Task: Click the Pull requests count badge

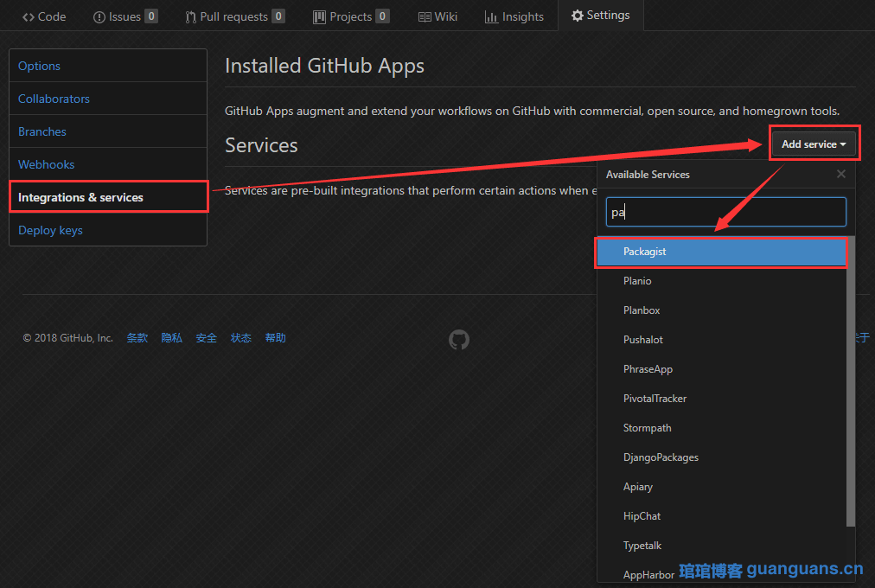Action: [278, 16]
